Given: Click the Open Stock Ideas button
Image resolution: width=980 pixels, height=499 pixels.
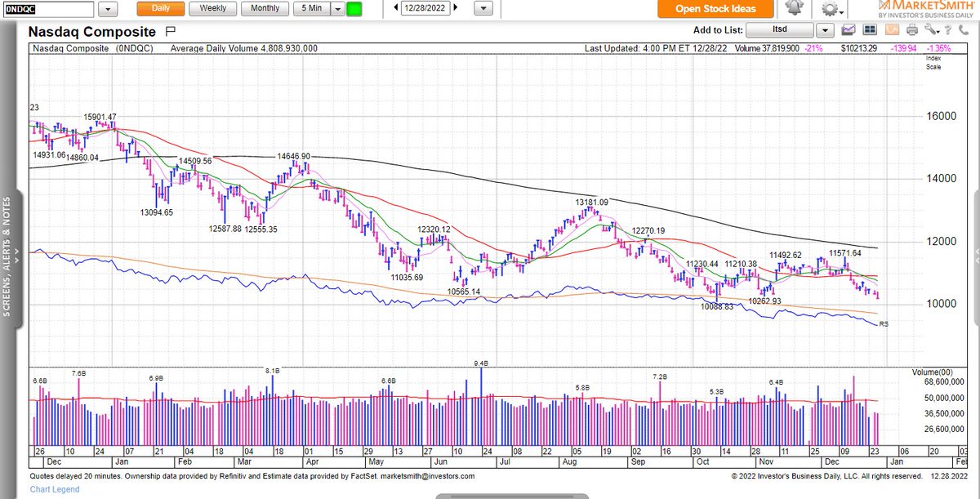Looking at the screenshot, I should point(715,9).
